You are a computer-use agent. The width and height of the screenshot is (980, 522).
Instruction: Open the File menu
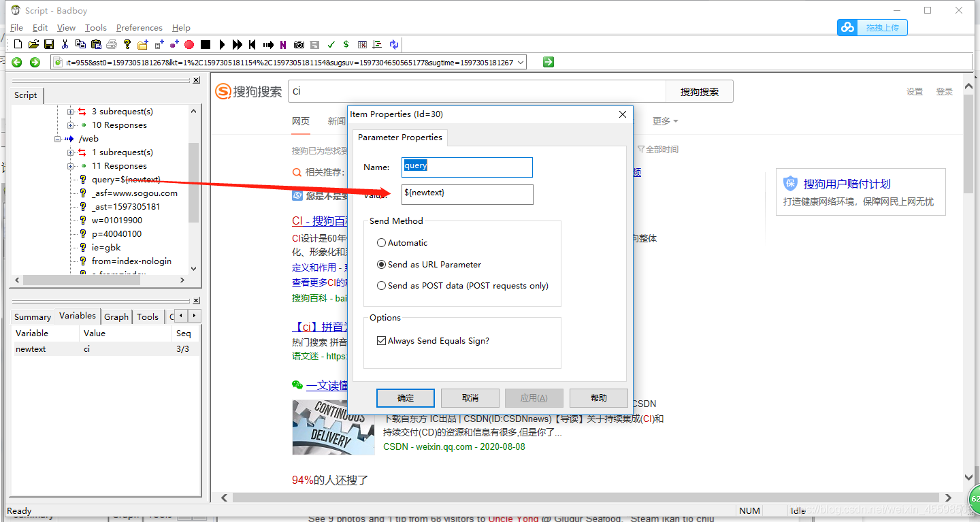click(x=17, y=28)
